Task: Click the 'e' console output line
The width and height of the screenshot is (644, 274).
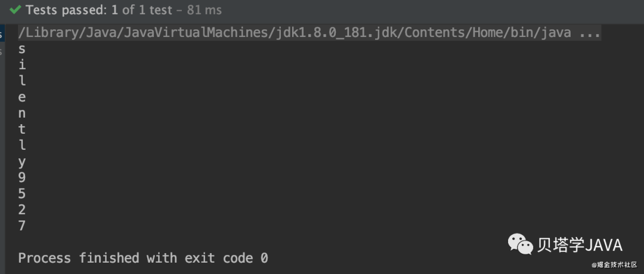Action: click(x=22, y=97)
